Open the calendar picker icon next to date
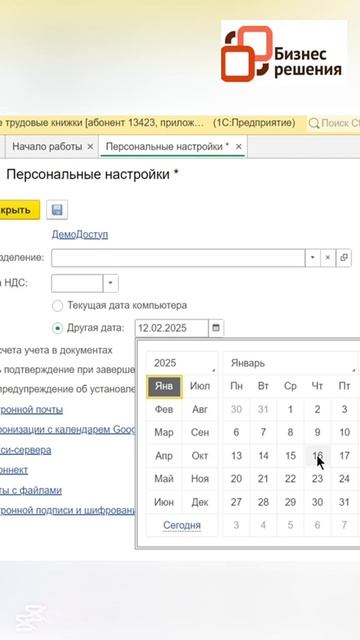Viewport: 360px width, 640px height. 216,328
